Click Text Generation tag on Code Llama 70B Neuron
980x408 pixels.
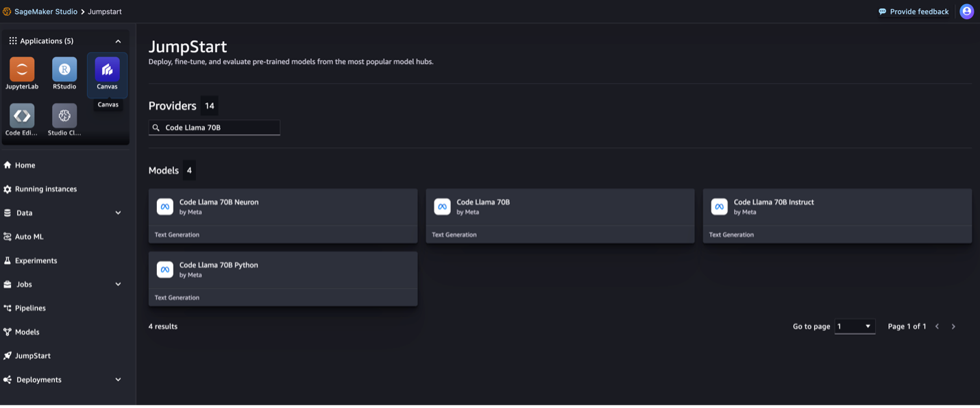[177, 235]
